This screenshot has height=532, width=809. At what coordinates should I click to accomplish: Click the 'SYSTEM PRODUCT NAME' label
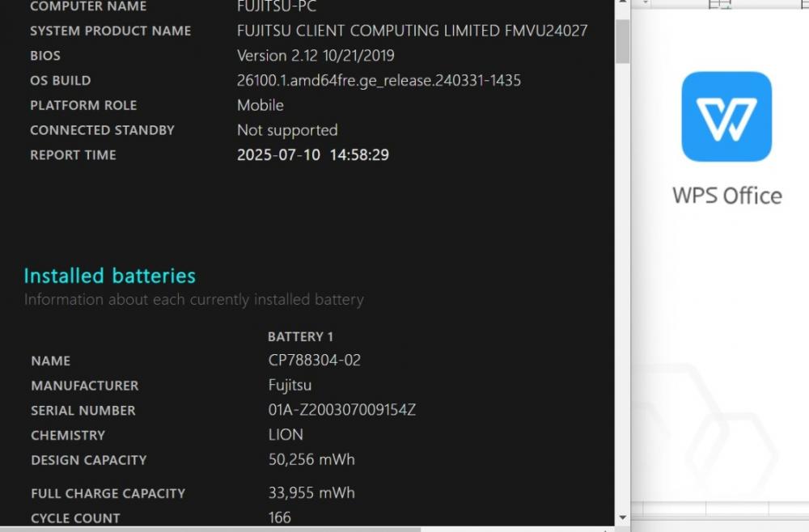click(110, 31)
